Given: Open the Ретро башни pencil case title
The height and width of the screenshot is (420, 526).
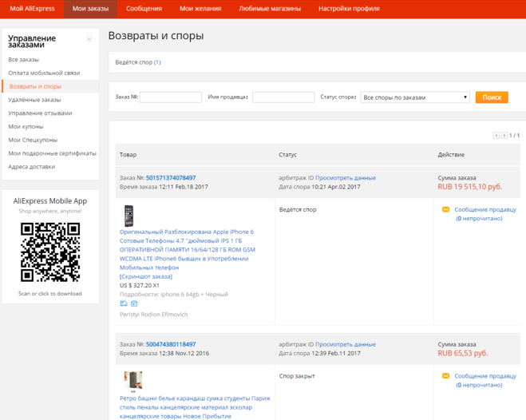Looking at the screenshot, I should tap(195, 407).
